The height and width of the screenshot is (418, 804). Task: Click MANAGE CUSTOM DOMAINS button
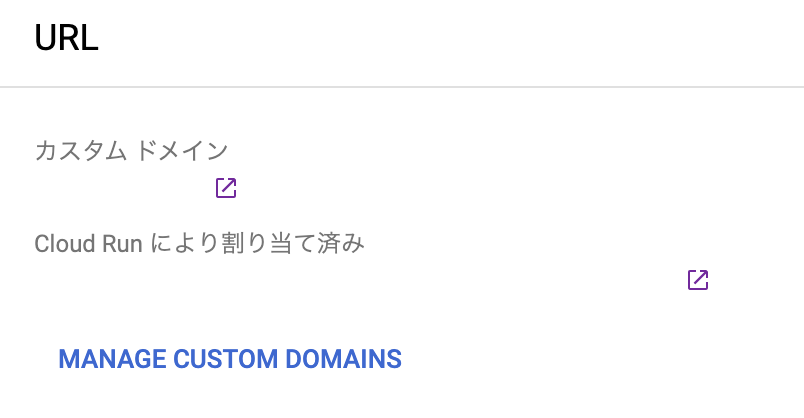point(230,359)
